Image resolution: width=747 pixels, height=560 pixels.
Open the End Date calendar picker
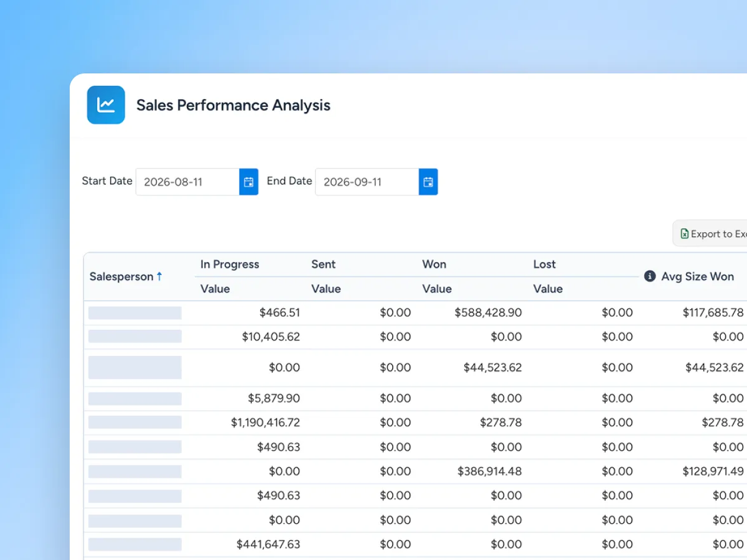pos(428,182)
